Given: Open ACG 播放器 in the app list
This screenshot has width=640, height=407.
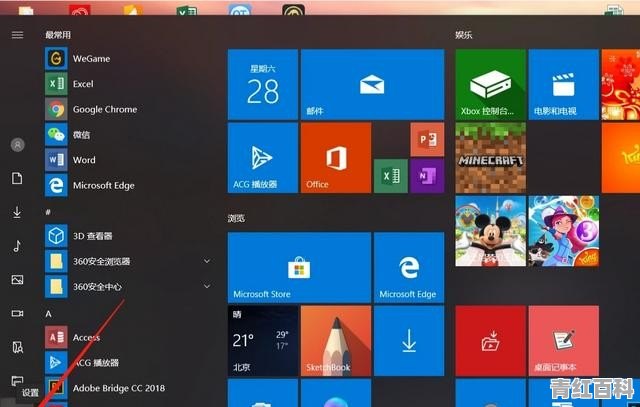Looking at the screenshot, I should (x=127, y=363).
